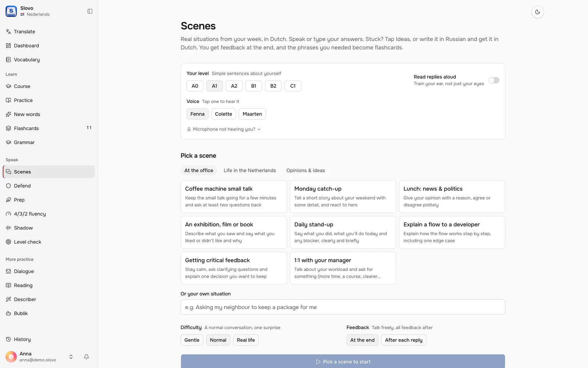This screenshot has width=588, height=368.
Task: Go to Course icon
Action: point(8,86)
